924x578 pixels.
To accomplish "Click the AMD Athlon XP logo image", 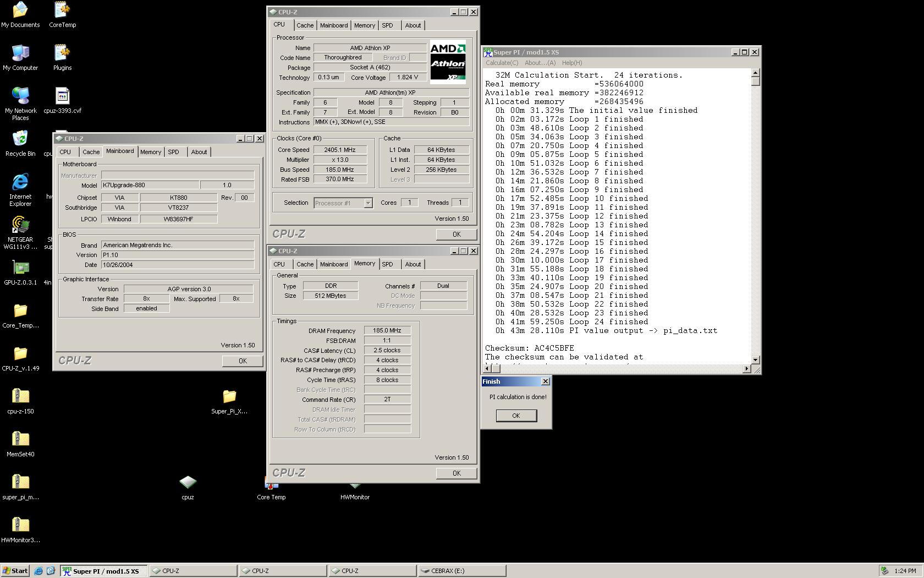I will click(448, 62).
